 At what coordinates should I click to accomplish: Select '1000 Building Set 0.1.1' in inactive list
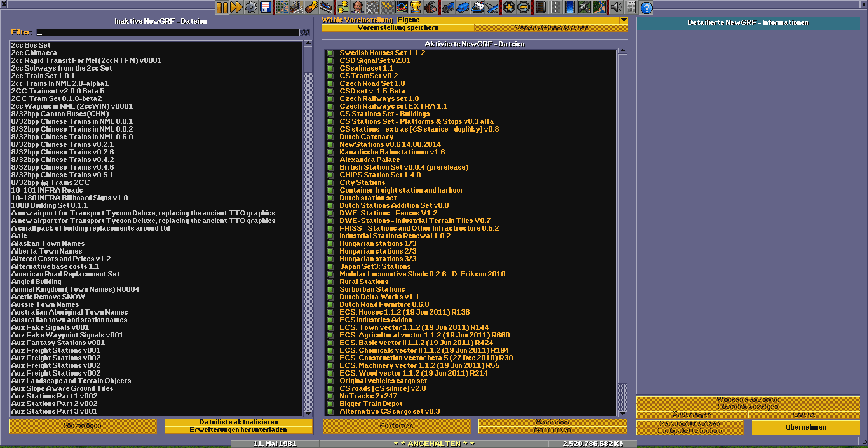click(x=156, y=206)
